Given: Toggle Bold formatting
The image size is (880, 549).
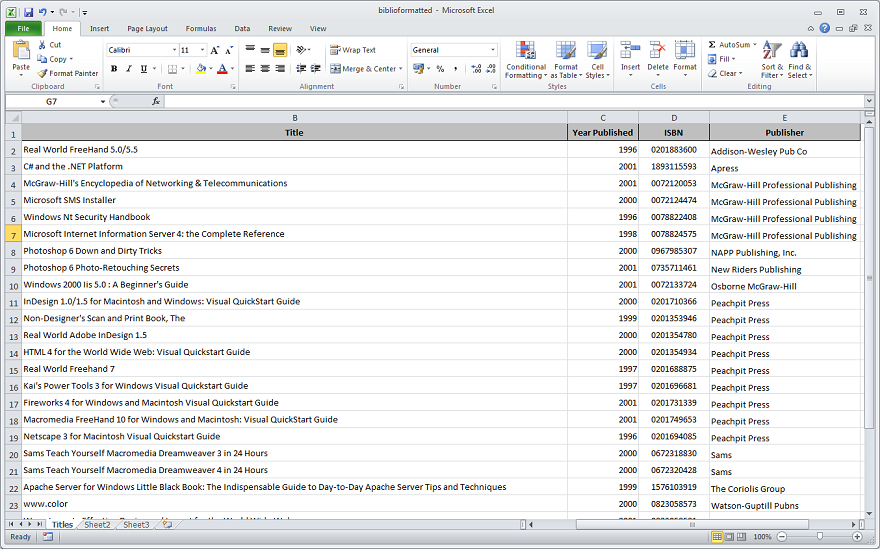Looking at the screenshot, I should point(114,68).
